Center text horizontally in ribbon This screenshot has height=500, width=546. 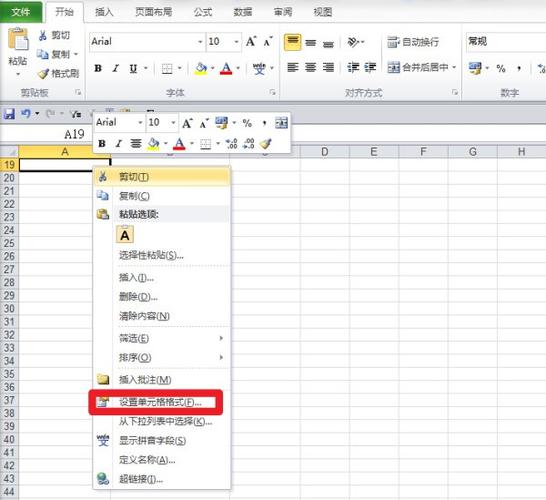310,67
